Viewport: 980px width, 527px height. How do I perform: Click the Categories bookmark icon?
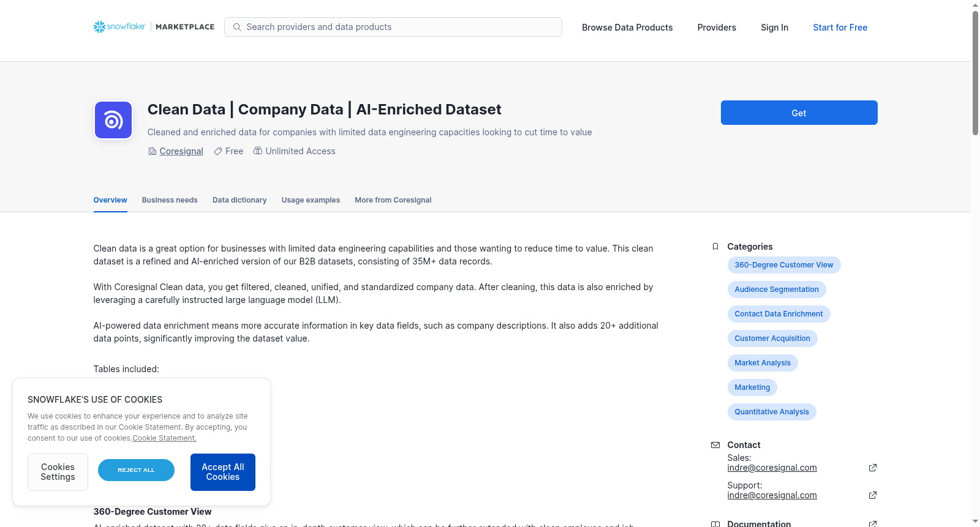click(x=715, y=247)
